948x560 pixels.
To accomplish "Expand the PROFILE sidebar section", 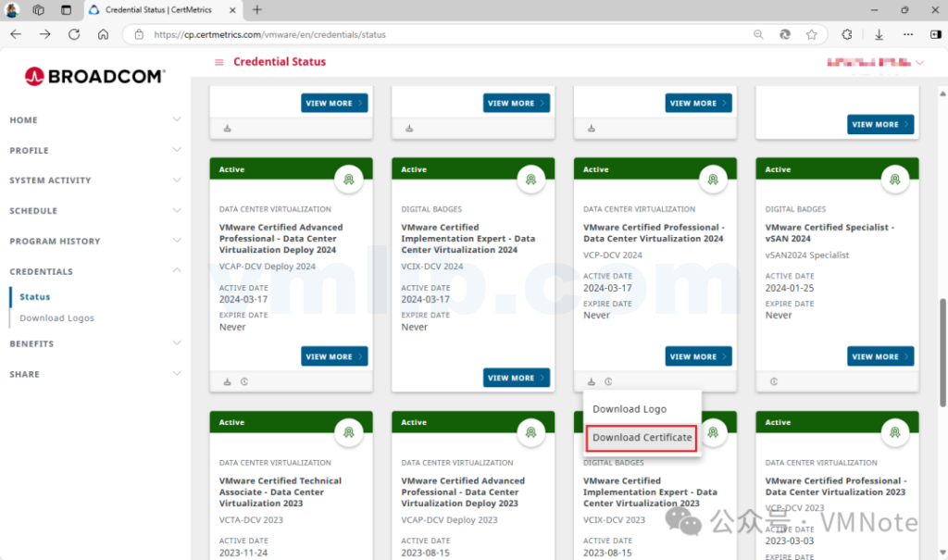I will point(176,150).
